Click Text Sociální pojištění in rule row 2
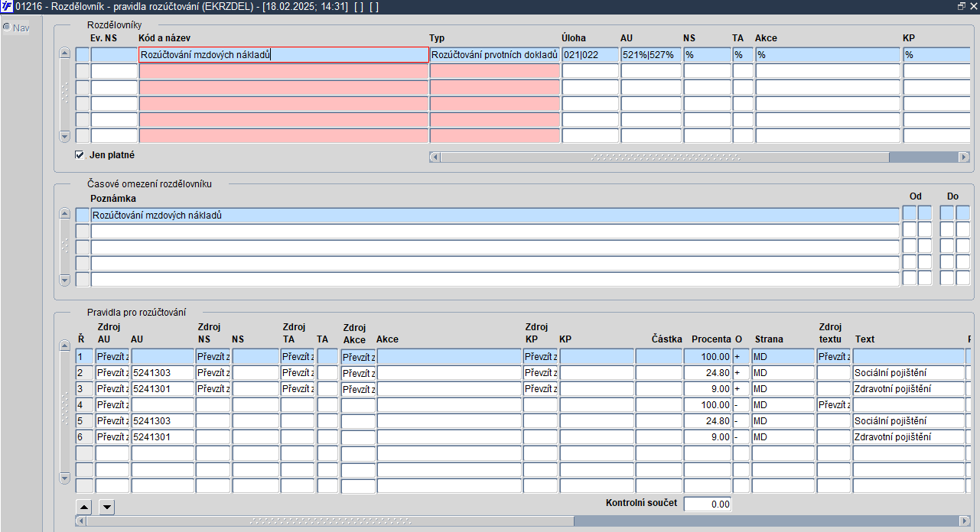 [x=909, y=372]
